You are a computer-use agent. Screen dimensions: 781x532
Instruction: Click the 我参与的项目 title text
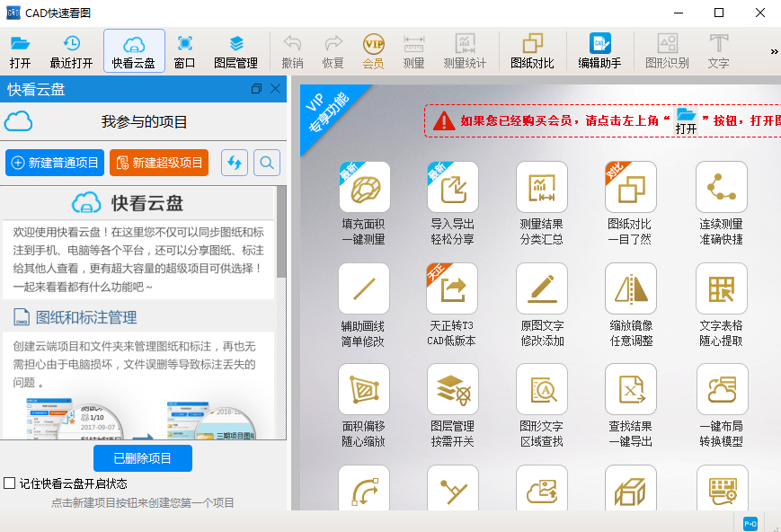(144, 121)
